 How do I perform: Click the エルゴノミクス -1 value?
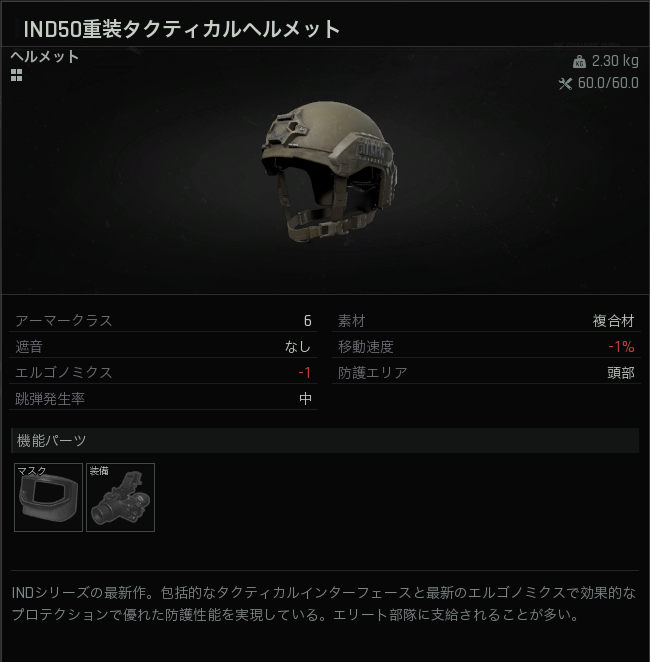[x=305, y=372]
